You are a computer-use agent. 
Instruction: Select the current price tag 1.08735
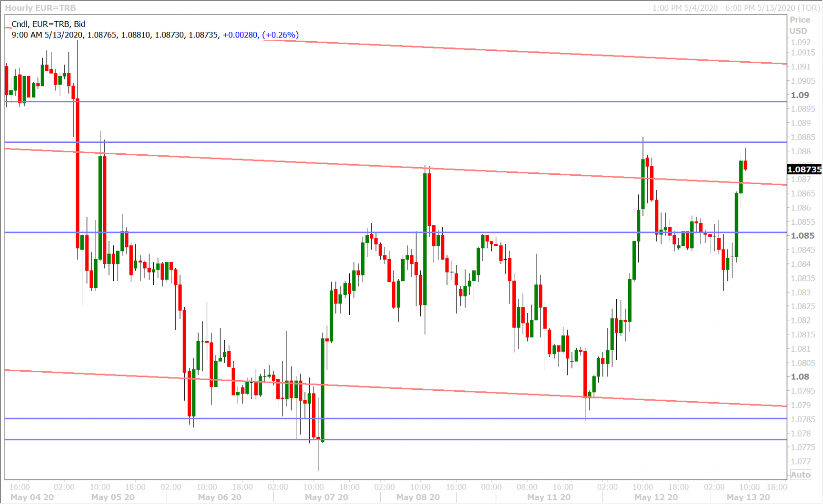[x=804, y=169]
